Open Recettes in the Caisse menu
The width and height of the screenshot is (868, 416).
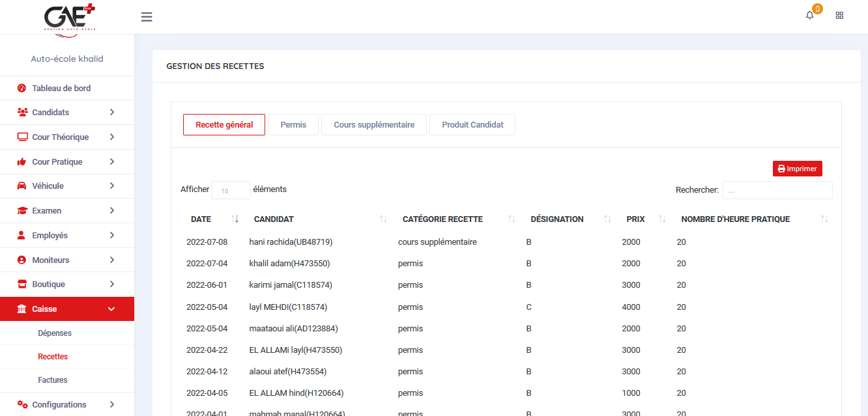coord(53,356)
